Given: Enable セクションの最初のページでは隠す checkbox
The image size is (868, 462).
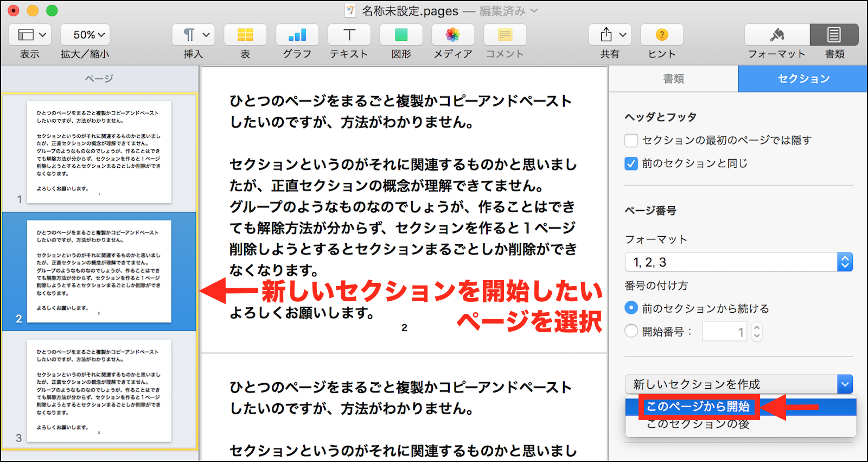Looking at the screenshot, I should pos(631,141).
